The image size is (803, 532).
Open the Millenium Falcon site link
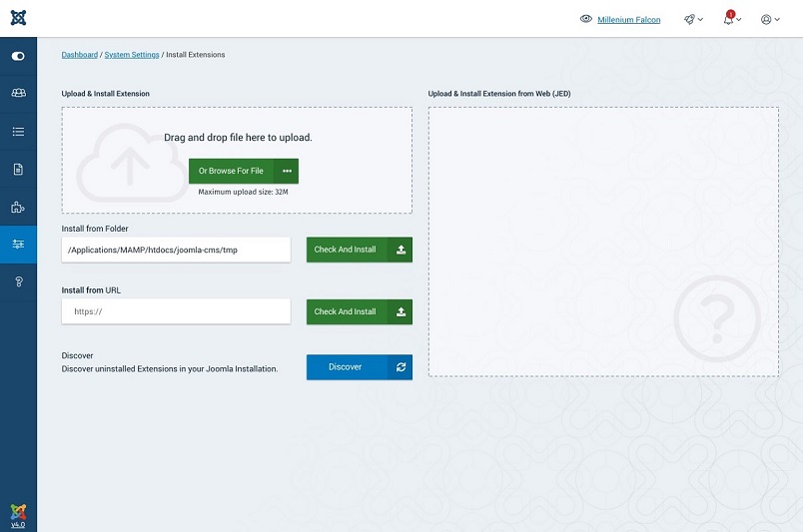point(628,20)
